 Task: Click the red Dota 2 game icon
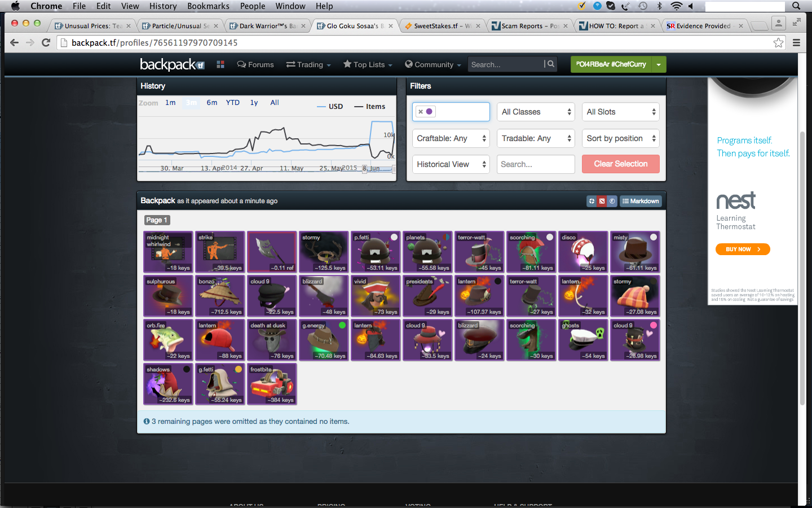click(602, 201)
